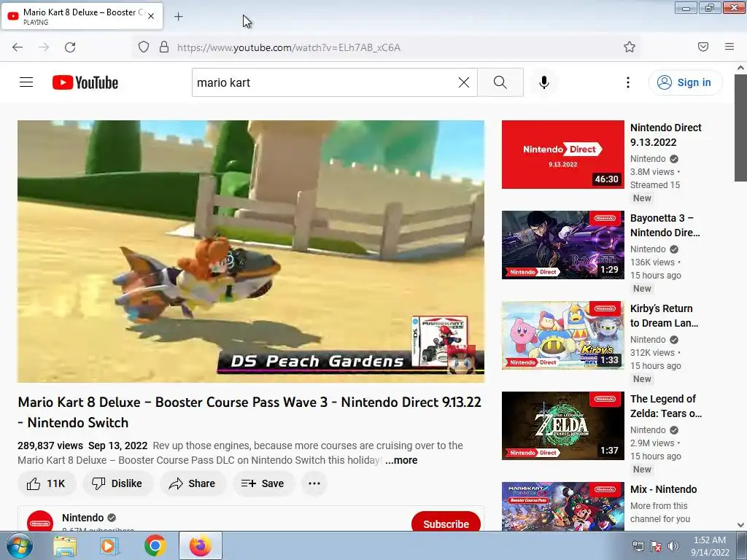Open the Nintendo channel name link
Image resolution: width=747 pixels, height=560 pixels.
pos(83,518)
